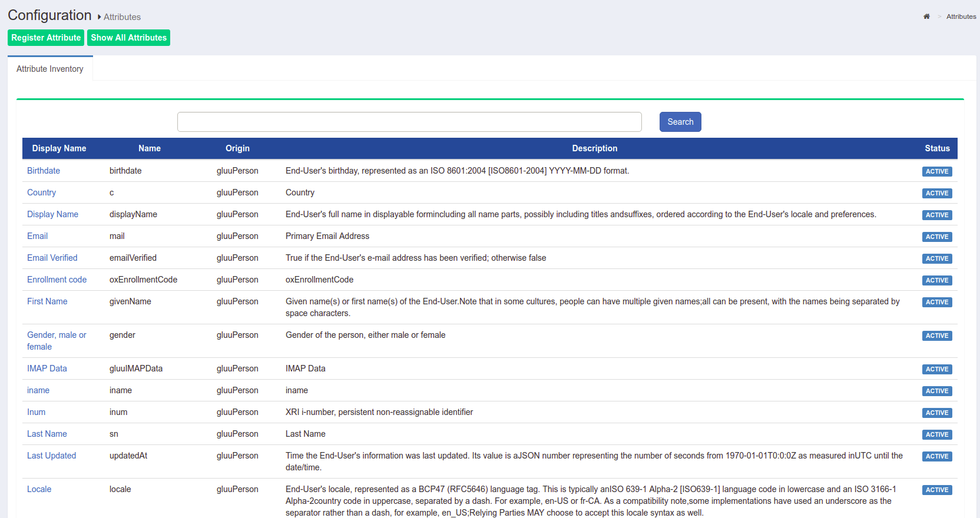This screenshot has height=518, width=980.
Task: Click the Display Name column header
Action: (59, 148)
